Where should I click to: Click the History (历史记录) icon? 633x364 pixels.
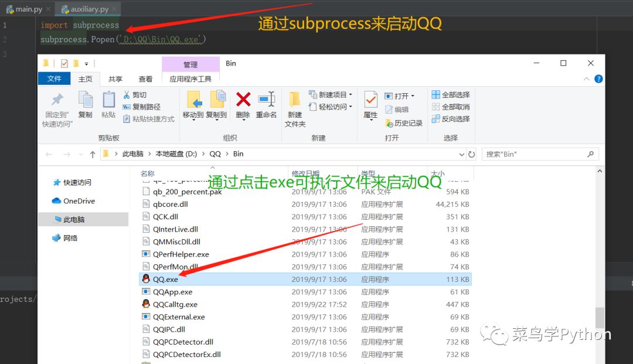pos(389,123)
